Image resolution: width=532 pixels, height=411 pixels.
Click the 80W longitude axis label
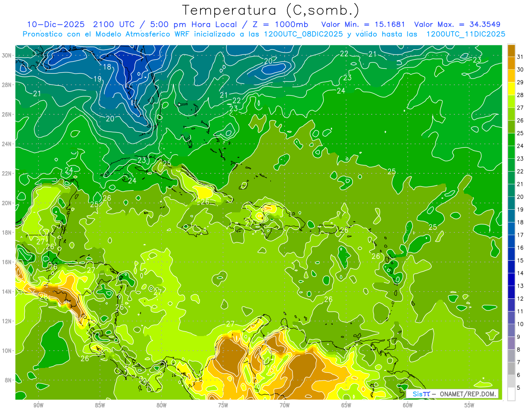point(161,406)
